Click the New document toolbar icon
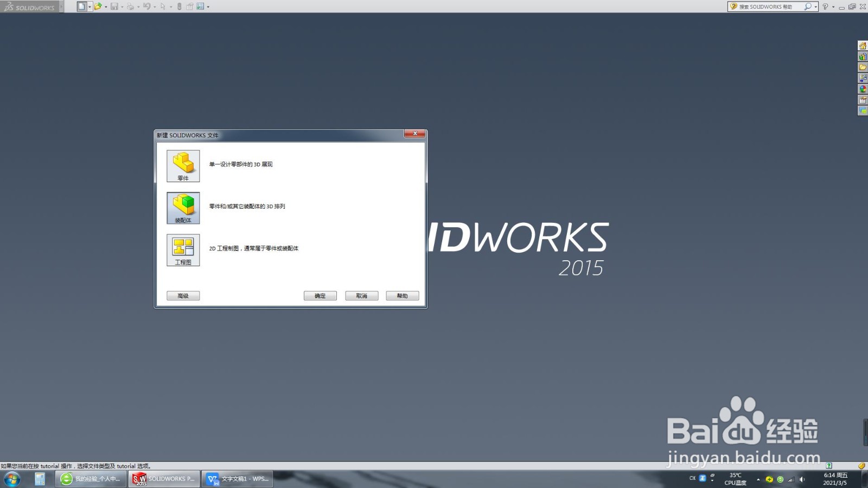The width and height of the screenshot is (868, 488). 82,7
